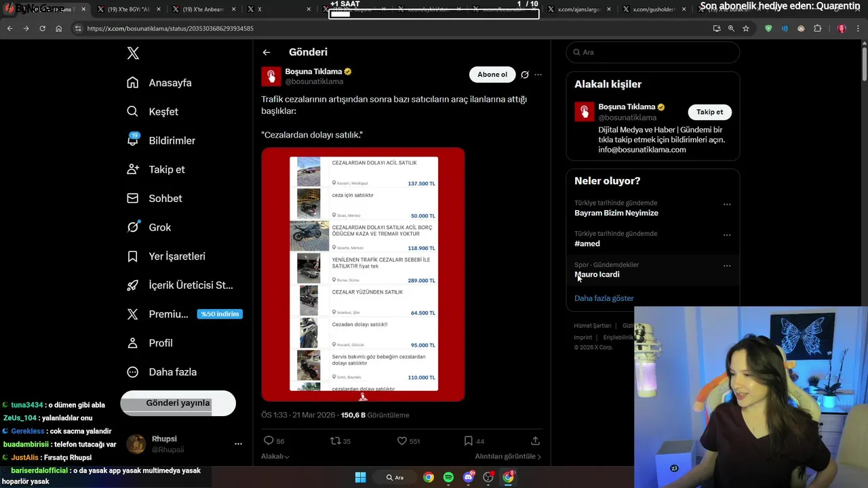This screenshot has width=868, height=488.
Task: Open the browser extensions puzzle icon
Action: point(817,28)
